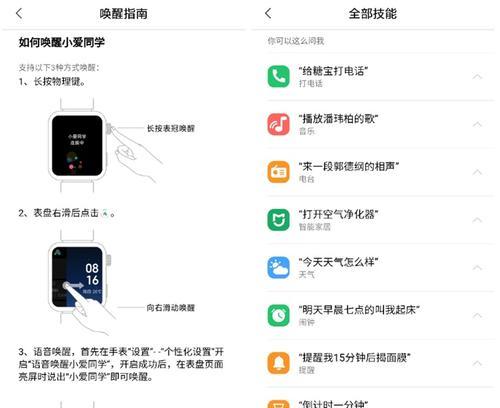500x408 pixels.
Task: Collapse the 打电话 skill entry chevron
Action: (477, 77)
